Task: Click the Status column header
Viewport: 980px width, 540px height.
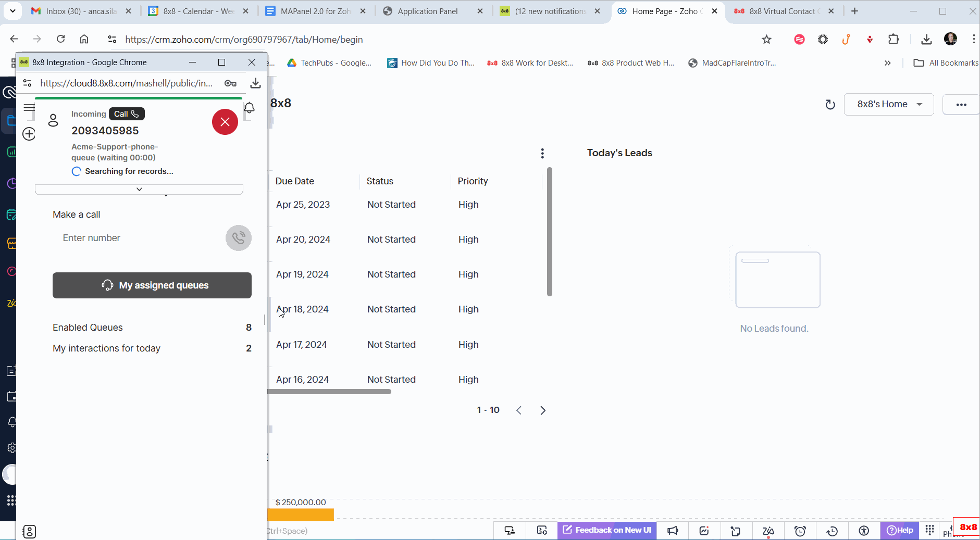Action: tap(380, 181)
